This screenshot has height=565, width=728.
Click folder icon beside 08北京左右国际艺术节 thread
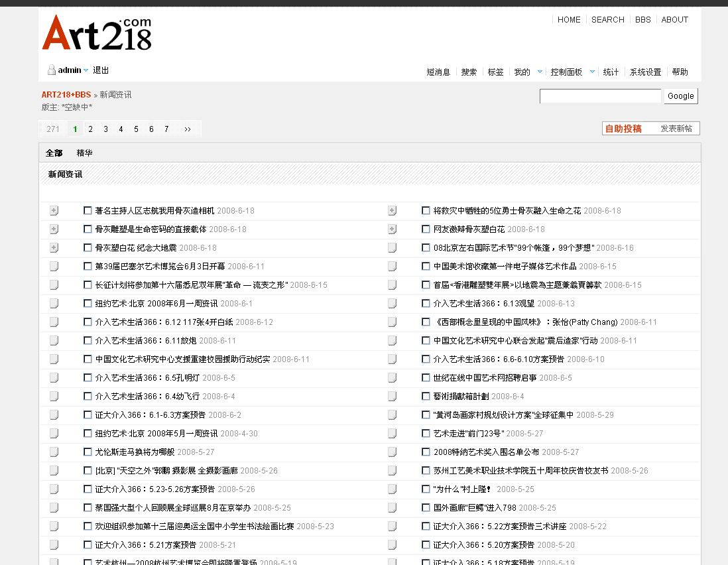(392, 248)
